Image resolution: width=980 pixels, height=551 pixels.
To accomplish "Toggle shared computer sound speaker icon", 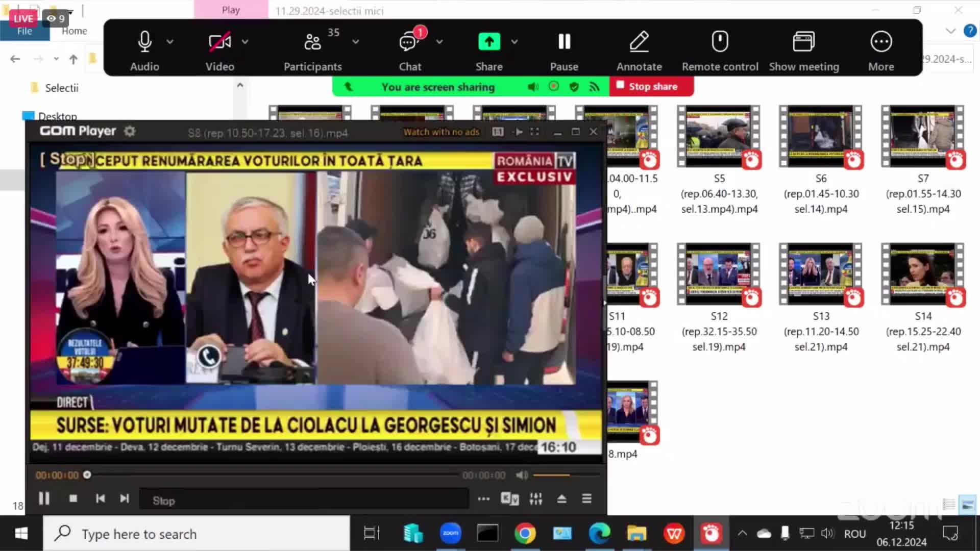I will pyautogui.click(x=533, y=87).
